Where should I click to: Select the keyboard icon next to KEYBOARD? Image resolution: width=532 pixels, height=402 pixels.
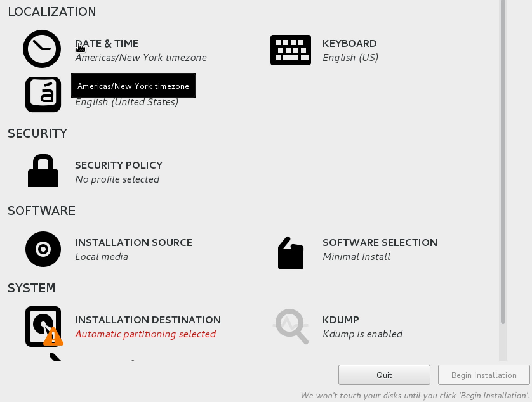[290, 50]
